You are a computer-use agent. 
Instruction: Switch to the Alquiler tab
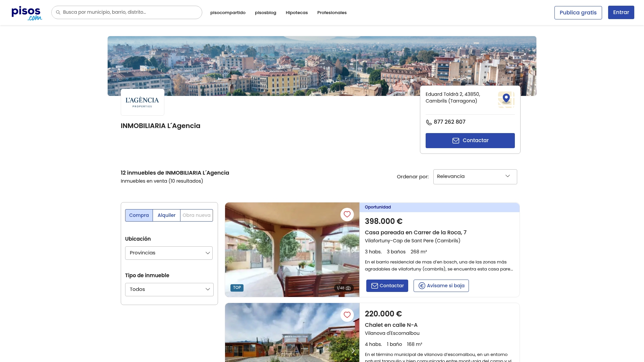point(166,215)
